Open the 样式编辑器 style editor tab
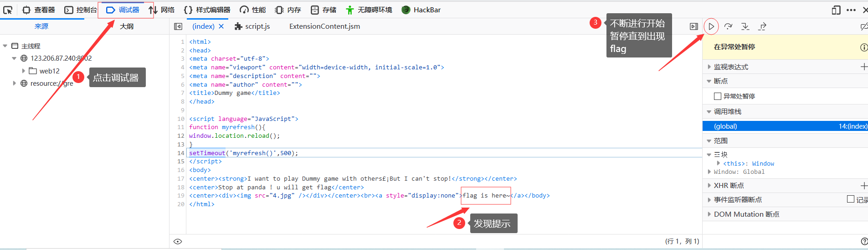 click(x=207, y=10)
